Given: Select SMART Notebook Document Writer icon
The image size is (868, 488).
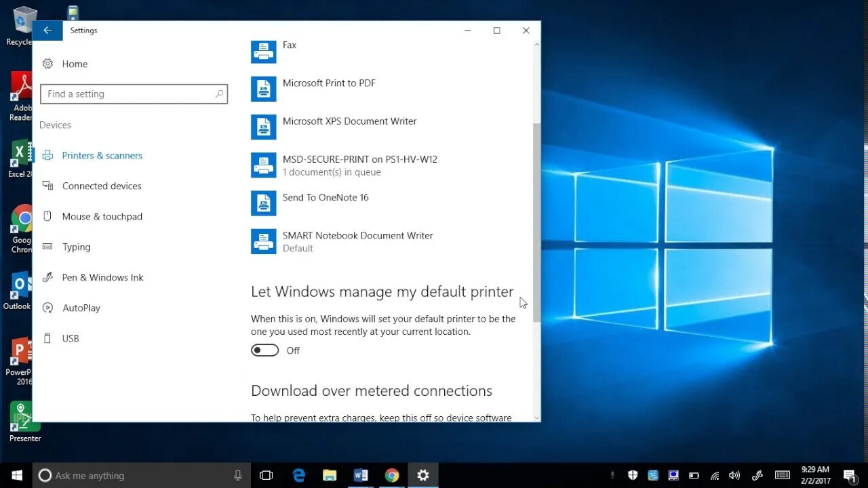Looking at the screenshot, I should [263, 241].
